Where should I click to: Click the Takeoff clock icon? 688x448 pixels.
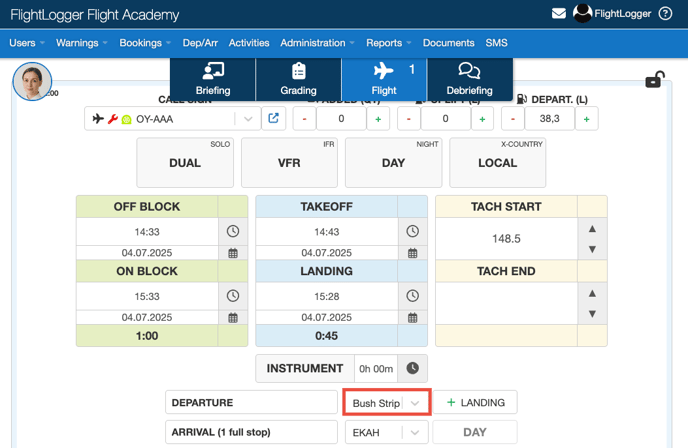[x=412, y=231]
